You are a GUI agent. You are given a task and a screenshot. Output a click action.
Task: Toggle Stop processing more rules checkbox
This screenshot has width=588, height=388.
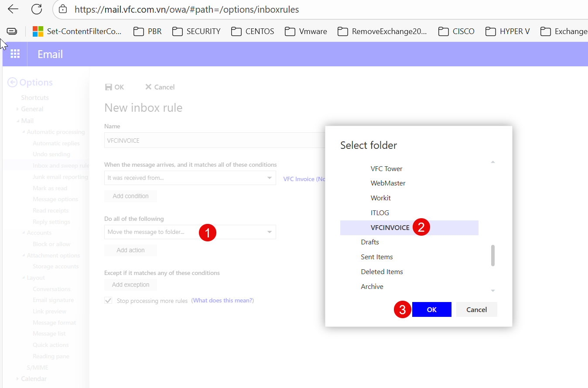tap(108, 301)
